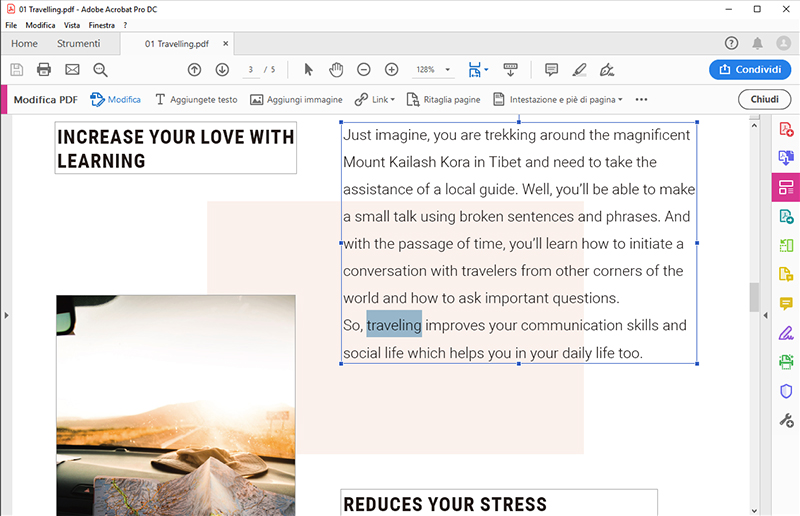Select the Highlight text pen
This screenshot has width=800, height=516.
(579, 69)
